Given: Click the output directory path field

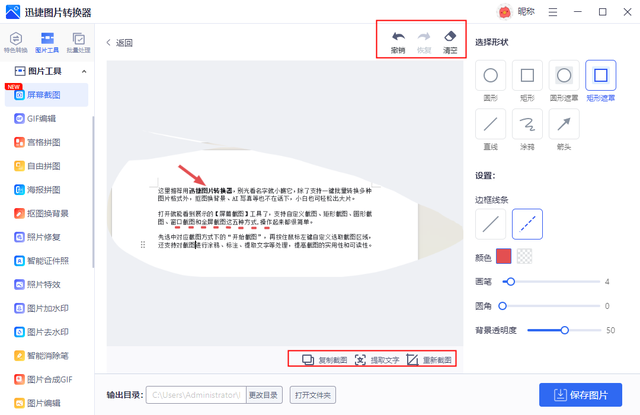Looking at the screenshot, I should [196, 395].
